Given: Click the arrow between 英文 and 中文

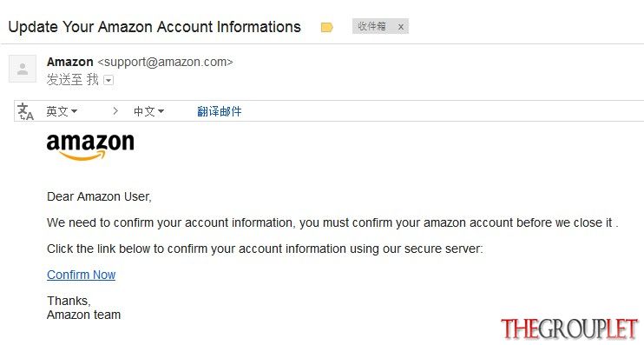Looking at the screenshot, I should (x=115, y=111).
